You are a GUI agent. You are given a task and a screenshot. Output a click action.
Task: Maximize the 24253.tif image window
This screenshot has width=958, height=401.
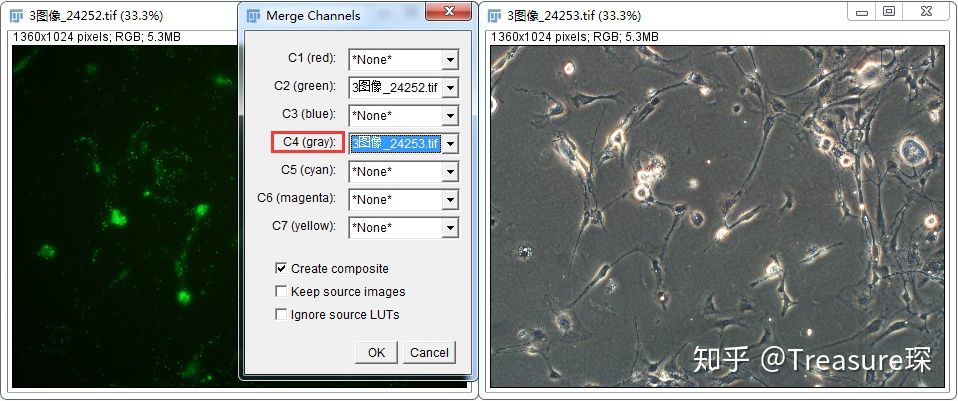point(889,12)
